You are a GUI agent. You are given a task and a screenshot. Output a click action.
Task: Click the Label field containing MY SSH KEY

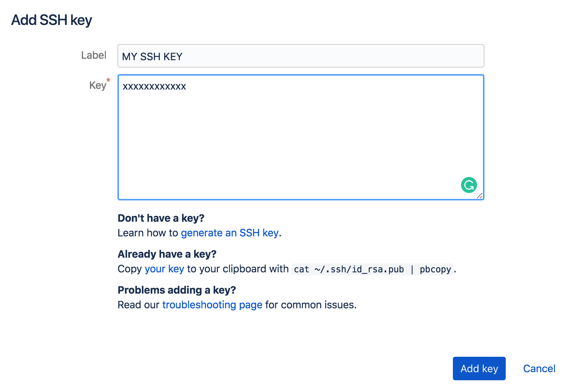pyautogui.click(x=301, y=56)
